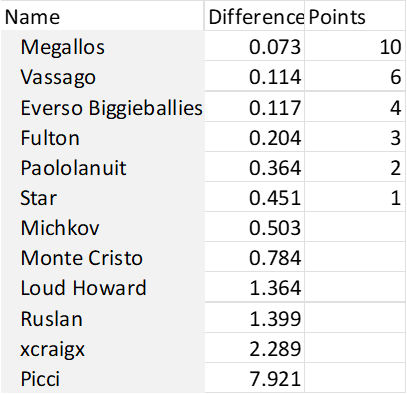
Task: Click the Loud Howard name cell
Action: 102,287
